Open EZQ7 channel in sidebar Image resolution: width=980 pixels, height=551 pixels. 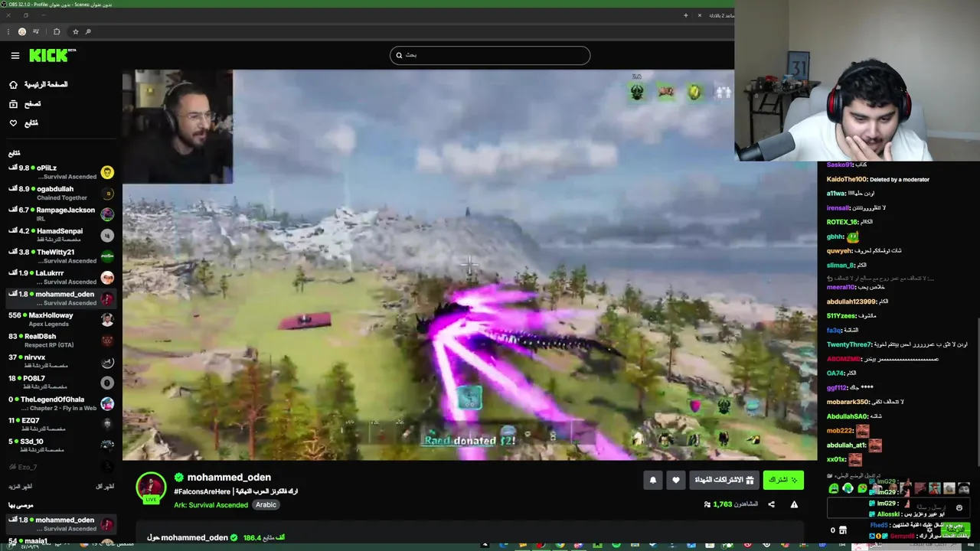click(61, 425)
